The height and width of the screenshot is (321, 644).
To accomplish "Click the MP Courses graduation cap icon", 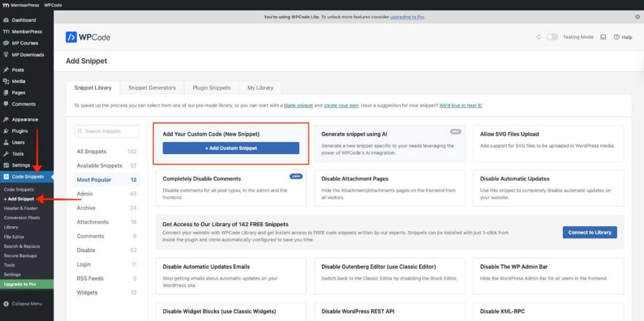I will (6, 43).
